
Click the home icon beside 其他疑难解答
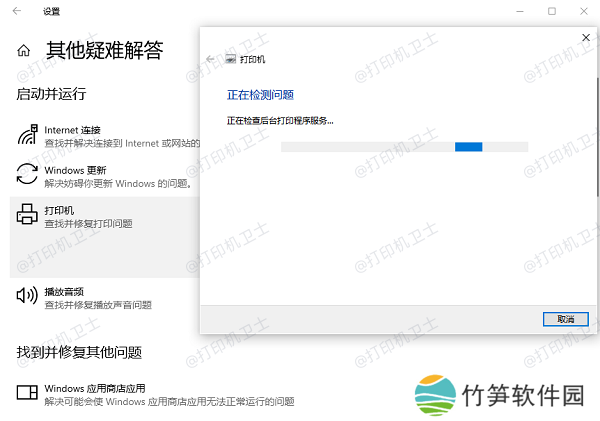point(24,50)
